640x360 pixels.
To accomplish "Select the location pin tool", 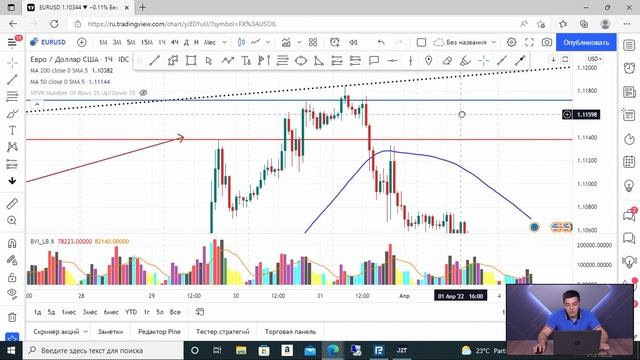I will pos(428,61).
